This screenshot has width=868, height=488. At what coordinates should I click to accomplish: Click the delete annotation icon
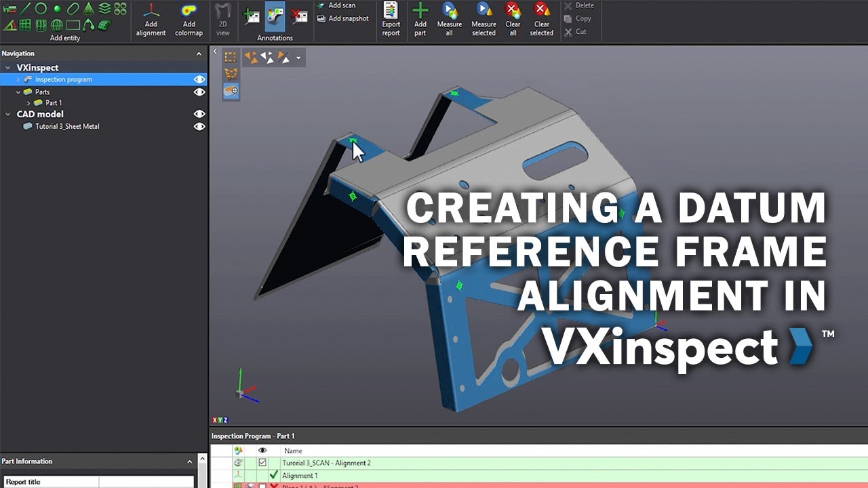(x=298, y=16)
